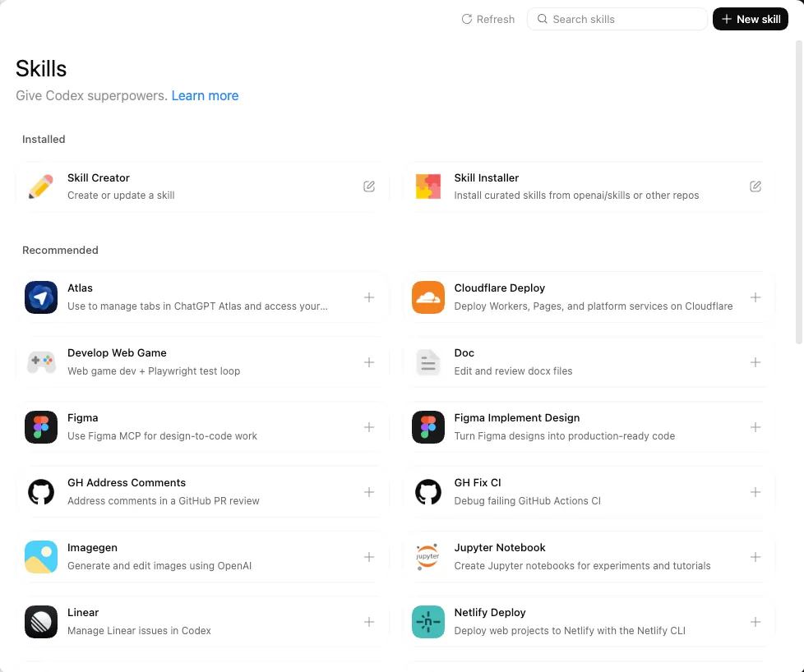
Task: Click the Develop Web Game controller icon
Action: click(41, 362)
